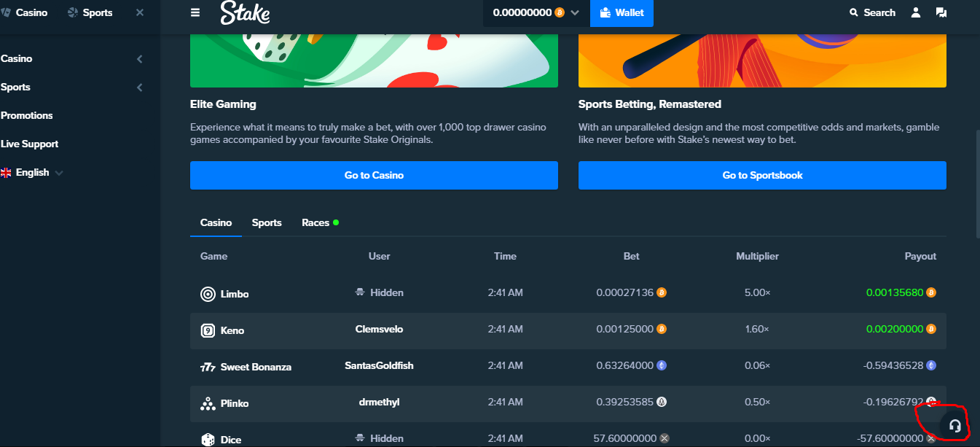Click the 5.00× multiplier cell
The image size is (980, 447).
click(x=758, y=292)
